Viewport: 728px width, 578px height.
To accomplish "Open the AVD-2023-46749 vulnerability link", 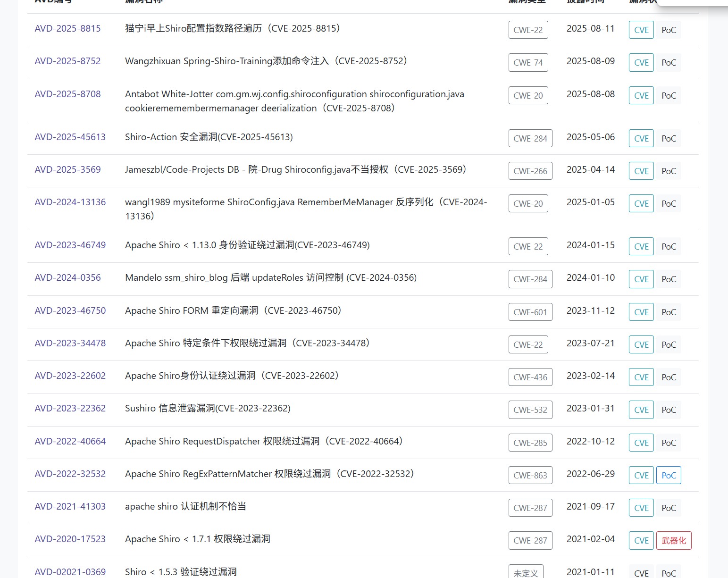I will point(70,245).
